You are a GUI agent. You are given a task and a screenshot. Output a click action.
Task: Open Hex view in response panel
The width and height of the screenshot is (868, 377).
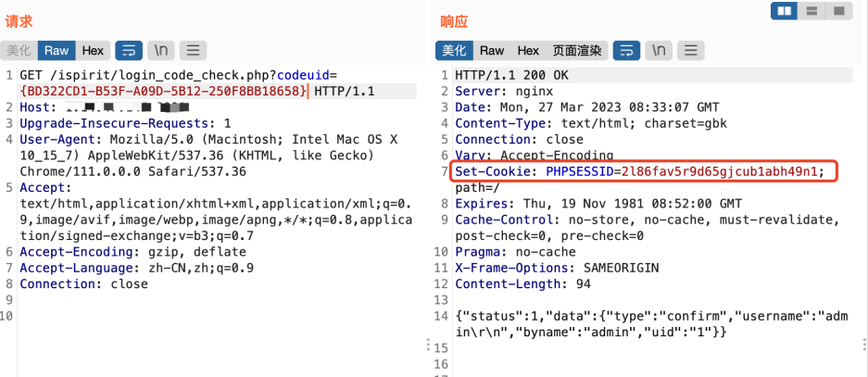coord(528,50)
